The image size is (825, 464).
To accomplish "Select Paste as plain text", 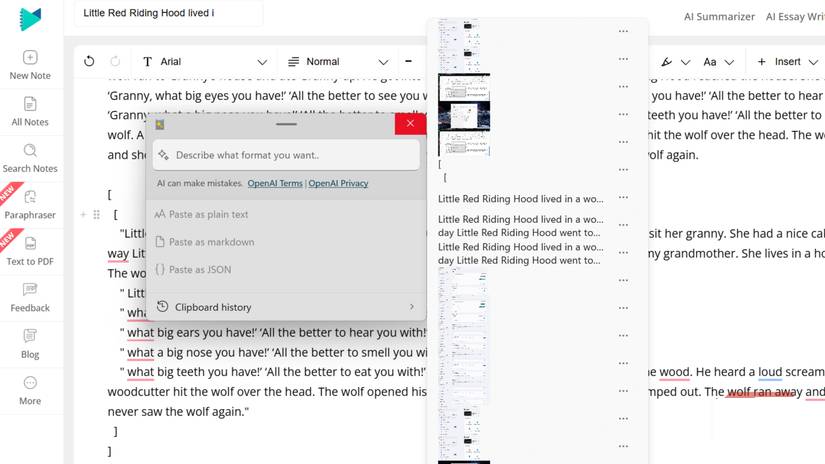I will point(286,214).
